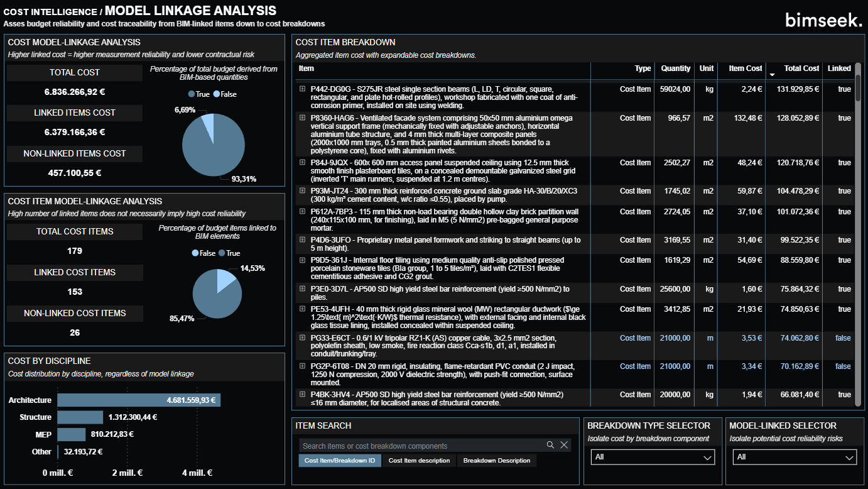The image size is (868, 489).
Task: Click the True legend marker in cost pie
Action: pos(192,94)
